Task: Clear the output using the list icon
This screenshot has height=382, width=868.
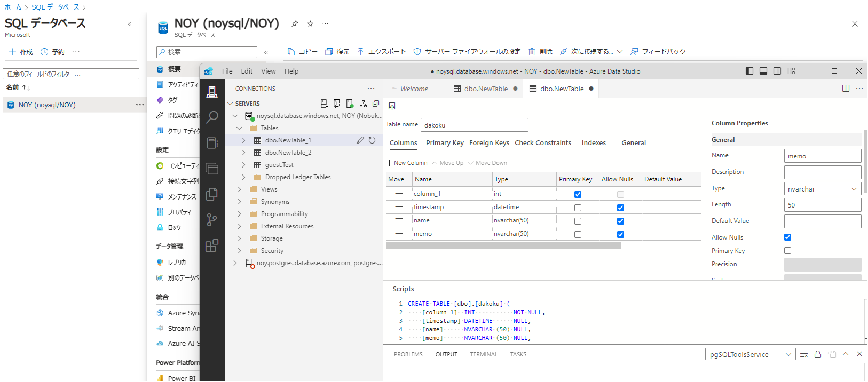Action: click(804, 354)
